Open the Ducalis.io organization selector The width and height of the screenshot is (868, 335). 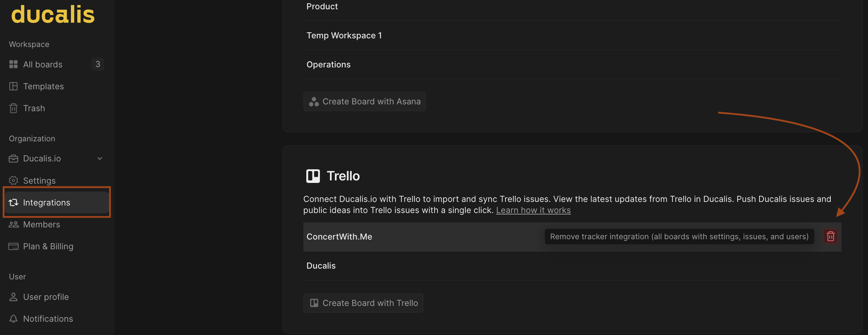tap(57, 159)
